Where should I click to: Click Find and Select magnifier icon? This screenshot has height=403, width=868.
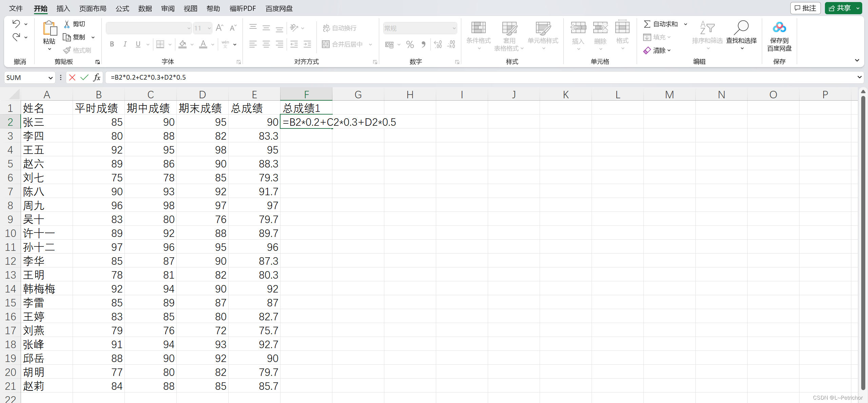pyautogui.click(x=741, y=28)
